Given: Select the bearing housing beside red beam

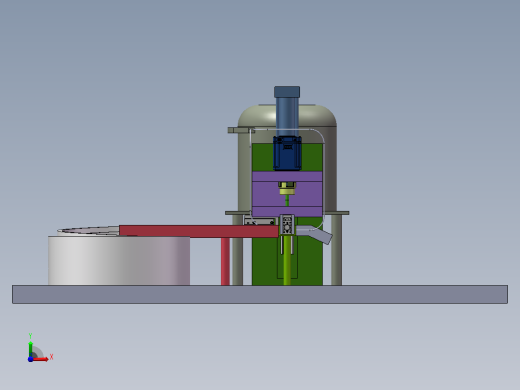Looking at the screenshot, I should [287, 225].
